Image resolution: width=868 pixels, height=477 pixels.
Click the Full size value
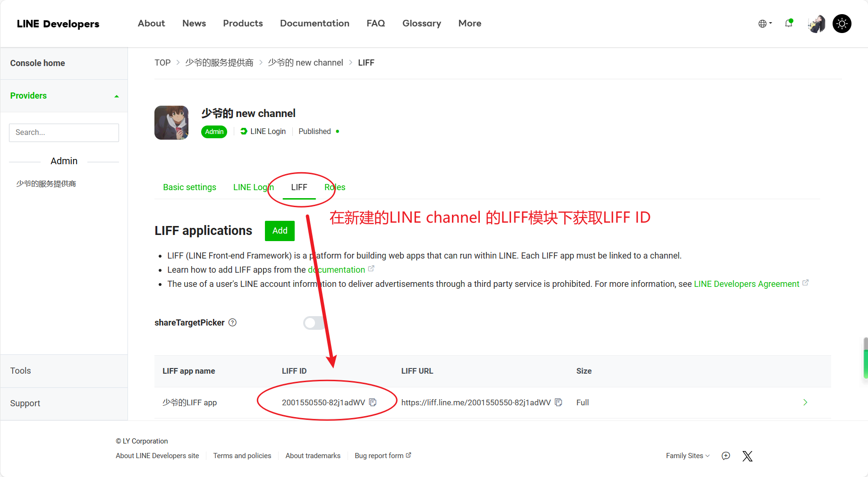pos(582,402)
